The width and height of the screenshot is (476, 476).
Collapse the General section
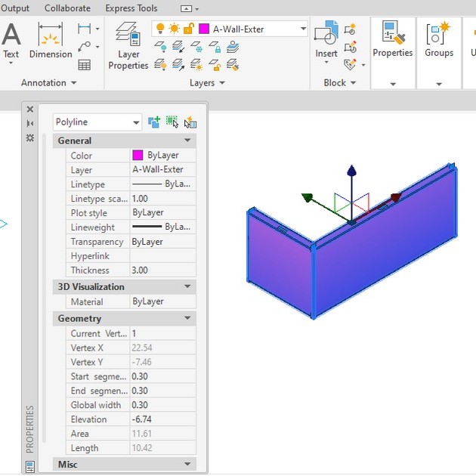point(187,141)
